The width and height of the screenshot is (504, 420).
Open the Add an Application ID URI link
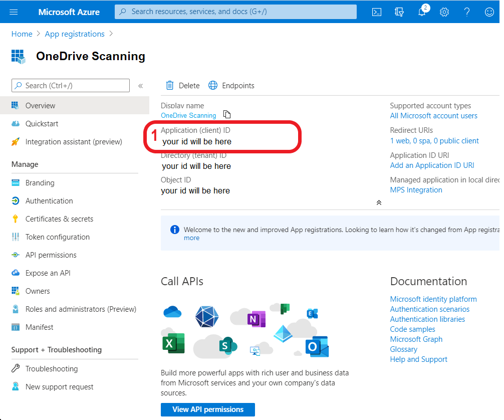pyautogui.click(x=432, y=165)
